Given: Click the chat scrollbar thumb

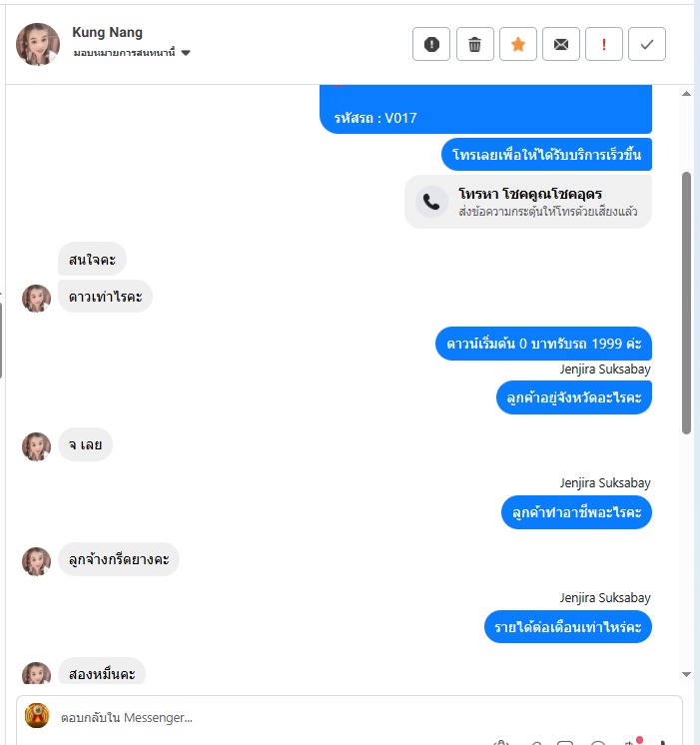Looking at the screenshot, I should click(x=686, y=304).
